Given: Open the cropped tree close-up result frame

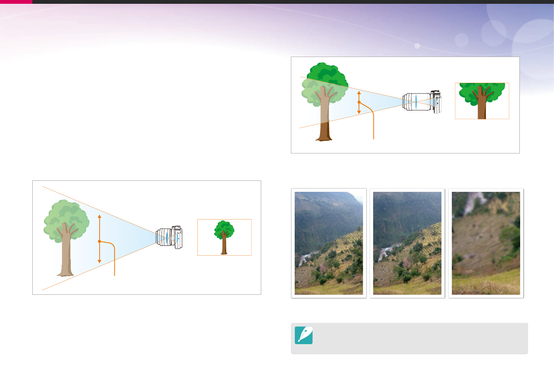Looking at the screenshot, I should click(482, 101).
